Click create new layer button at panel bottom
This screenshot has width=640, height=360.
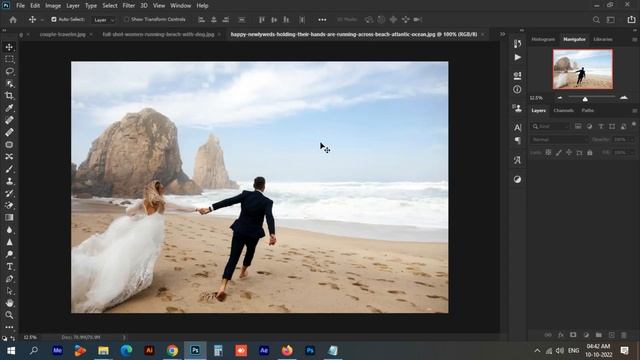(x=611, y=335)
